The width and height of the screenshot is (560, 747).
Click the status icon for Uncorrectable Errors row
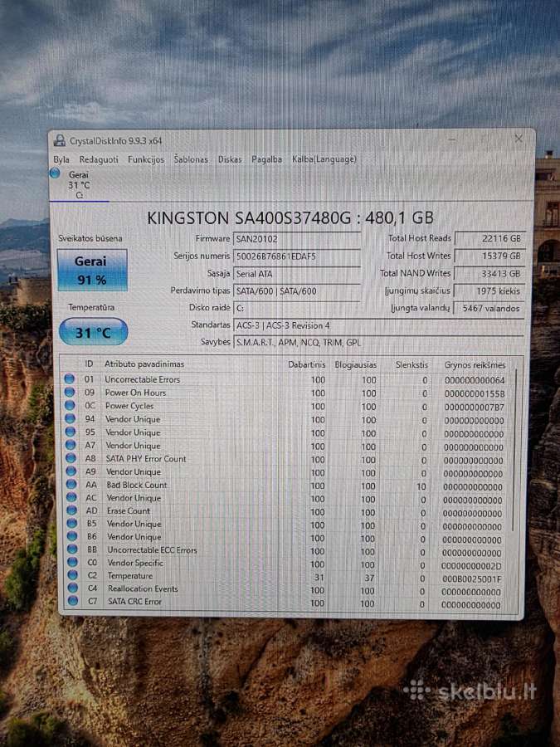[70, 379]
